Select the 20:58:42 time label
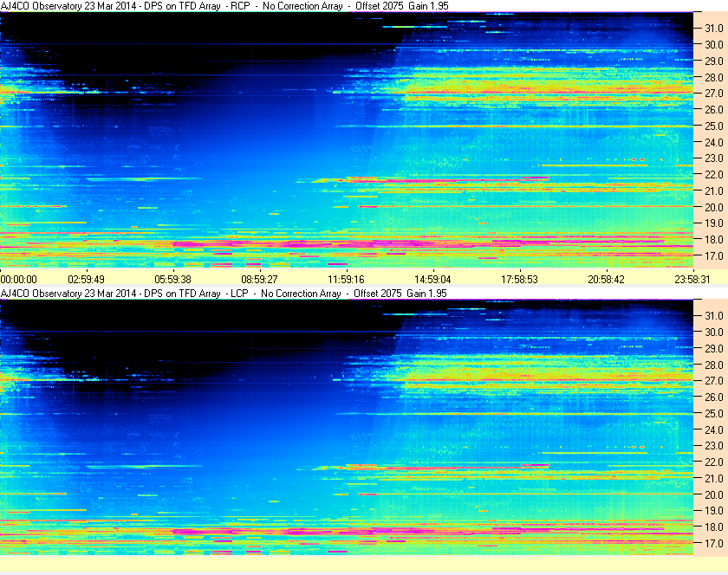Image resolution: width=728 pixels, height=575 pixels. click(606, 280)
